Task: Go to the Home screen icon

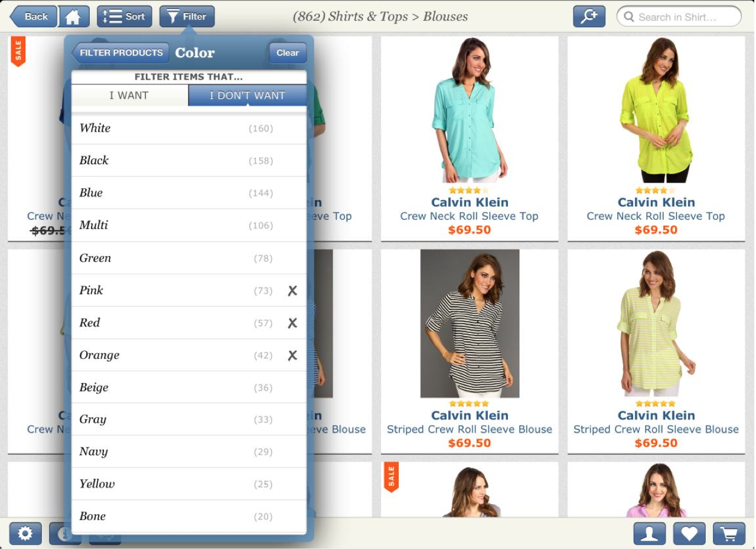Action: [74, 17]
